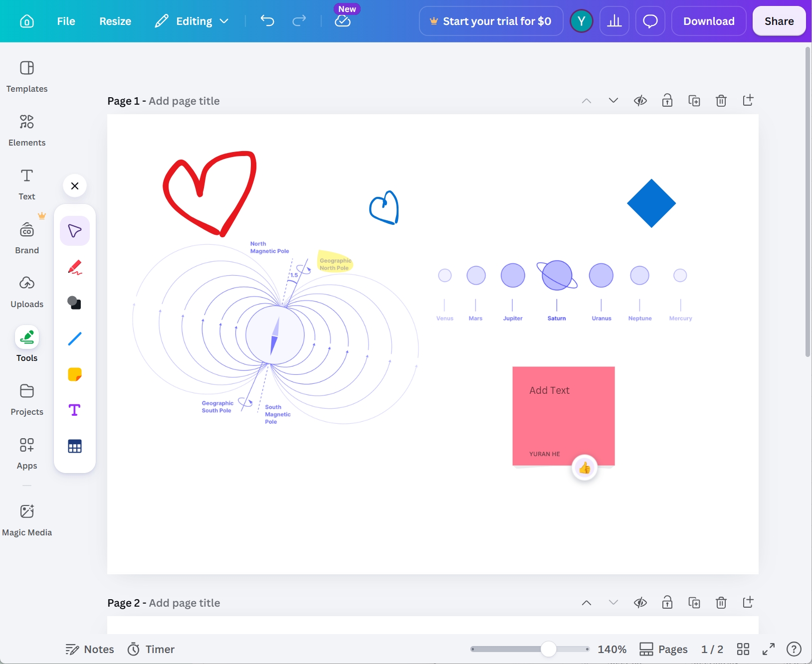Open the Resize menu
Image resolution: width=812 pixels, height=664 pixels.
point(115,21)
